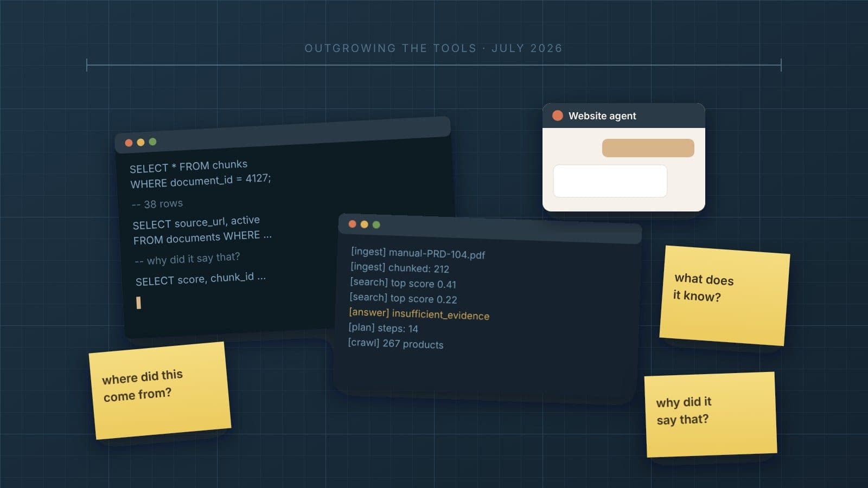868x488 pixels.
Task: Click the red dot on the SQL terminal window
Action: tap(129, 143)
